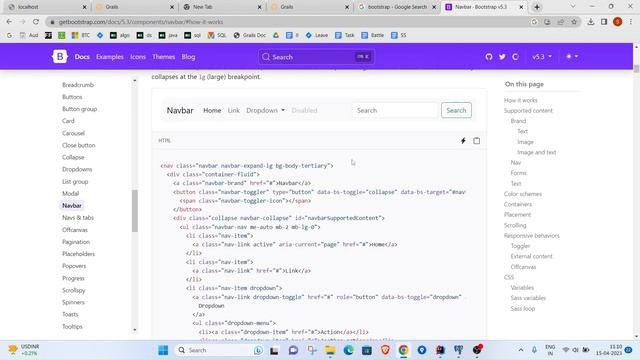Open the Google Drive bookmark icon

point(276,36)
